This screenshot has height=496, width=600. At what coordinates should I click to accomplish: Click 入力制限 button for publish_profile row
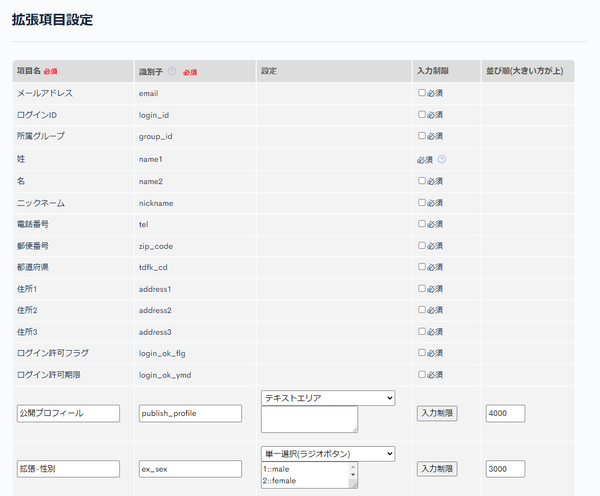[x=437, y=413]
